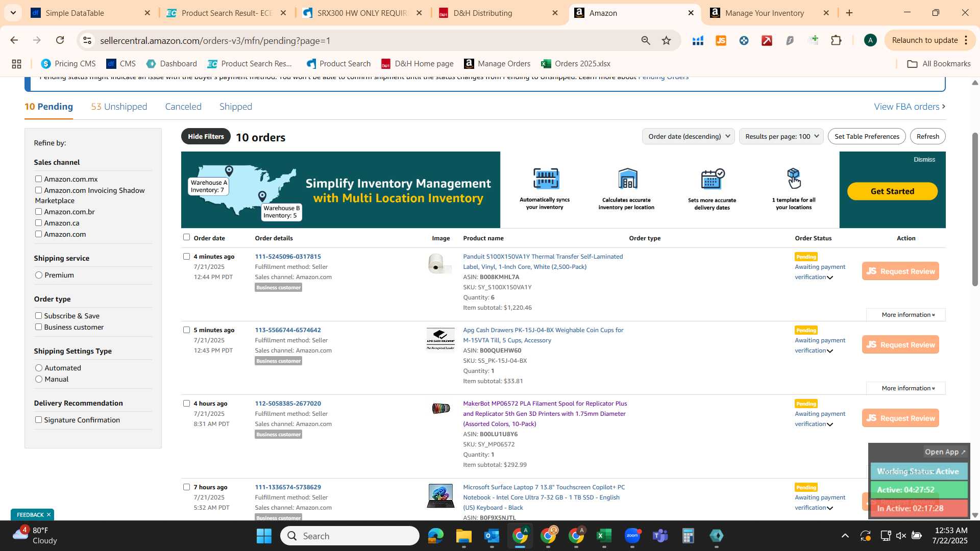
Task: Open Results per page dropdown
Action: pyautogui.click(x=781, y=136)
